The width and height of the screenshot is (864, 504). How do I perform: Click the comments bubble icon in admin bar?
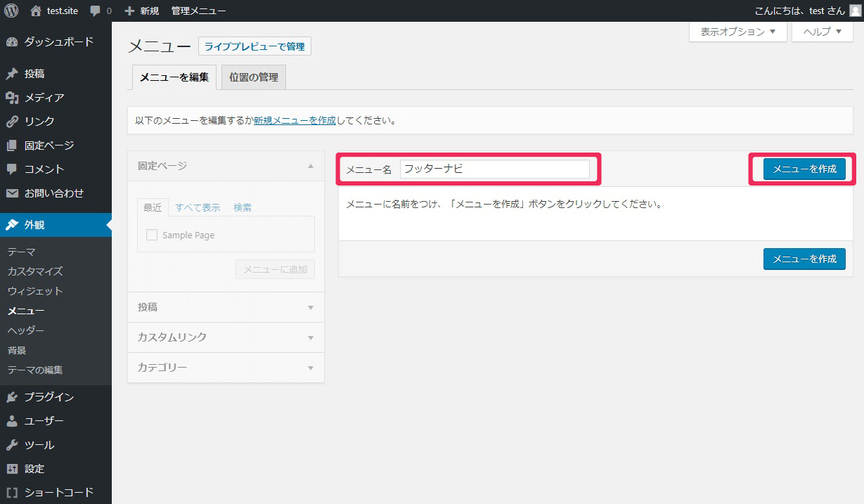pyautogui.click(x=95, y=11)
